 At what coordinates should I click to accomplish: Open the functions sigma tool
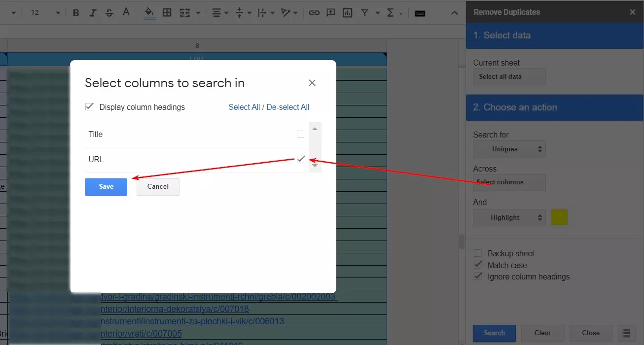pyautogui.click(x=391, y=13)
